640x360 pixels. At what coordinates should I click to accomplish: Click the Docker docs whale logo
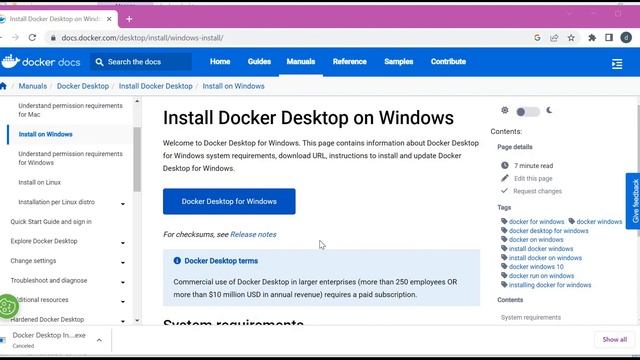(11, 62)
